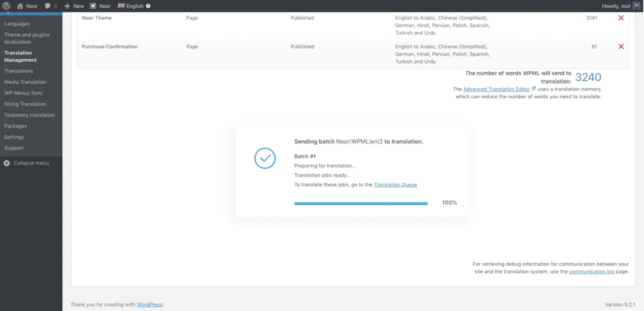Screen dimensions: 644x311
Task: Go to Translations in sidebar
Action: [18, 71]
